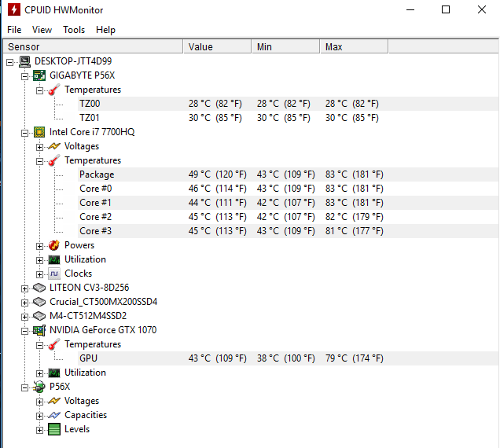
Task: Collapse the CPU Temperatures node
Action: (x=39, y=161)
